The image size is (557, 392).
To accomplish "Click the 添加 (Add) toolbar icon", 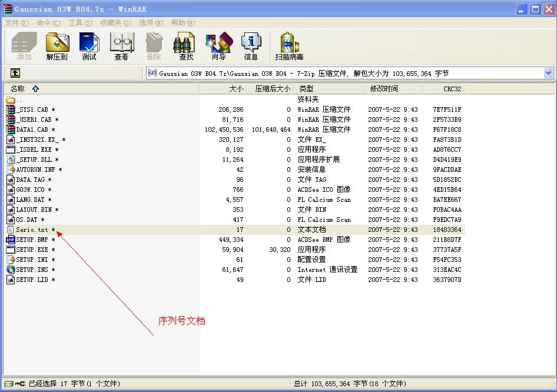I will click(x=24, y=45).
